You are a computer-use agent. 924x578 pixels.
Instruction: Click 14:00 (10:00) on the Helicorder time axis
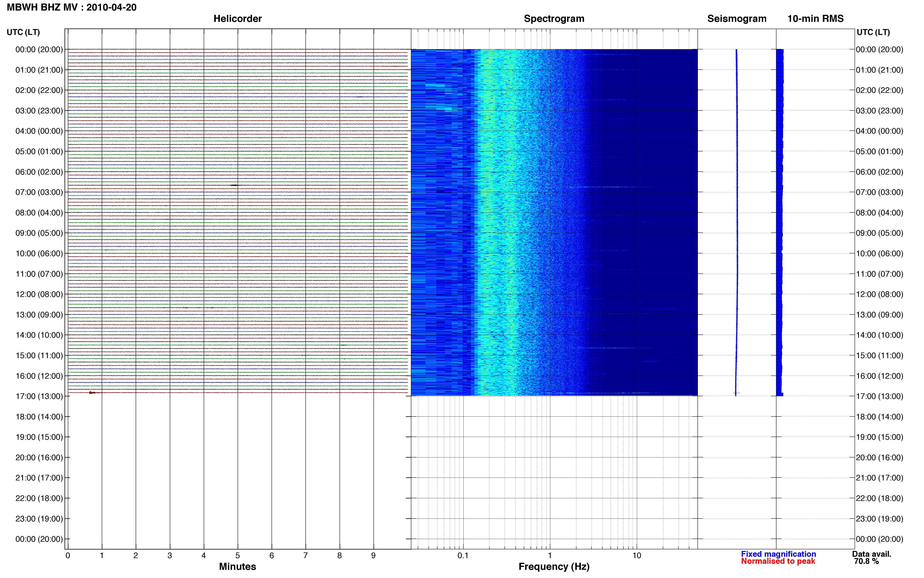pos(39,335)
